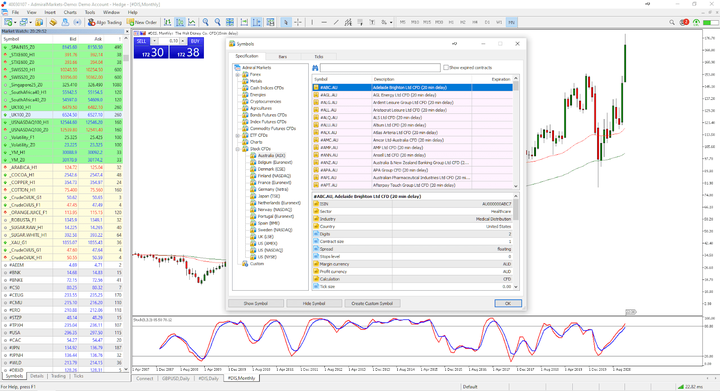Viewport: 720px width, 391px height.
Task: Select the vertical line drawing tool
Action: click(312, 22)
